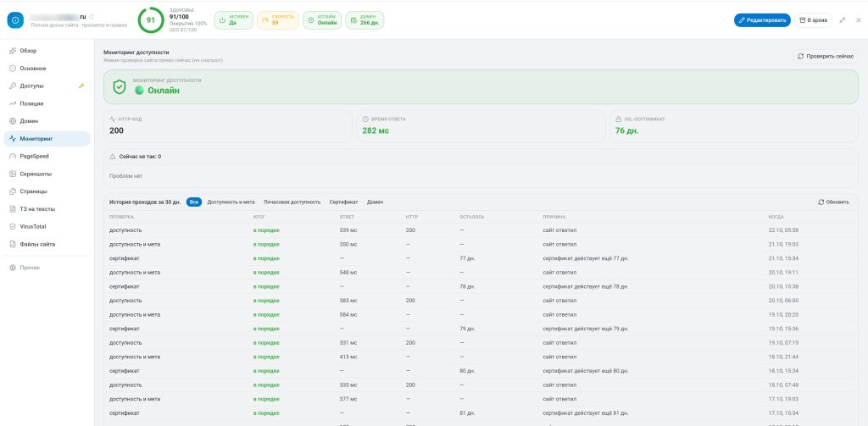
Task: Select the Сертификат filter tab
Action: click(x=343, y=202)
